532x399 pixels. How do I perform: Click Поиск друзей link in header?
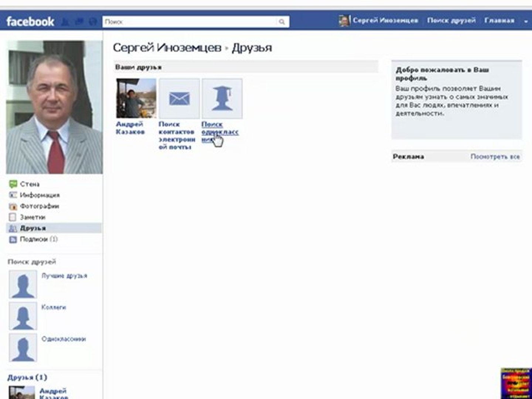click(x=451, y=21)
